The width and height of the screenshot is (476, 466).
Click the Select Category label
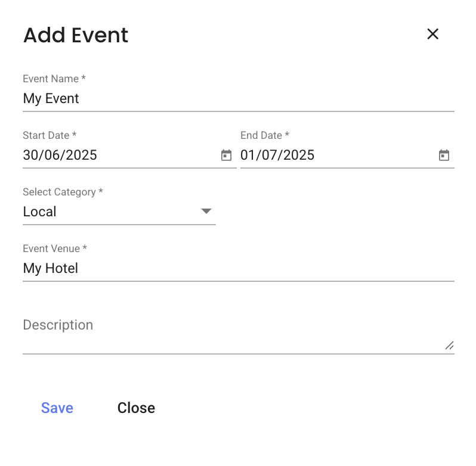pyautogui.click(x=63, y=192)
